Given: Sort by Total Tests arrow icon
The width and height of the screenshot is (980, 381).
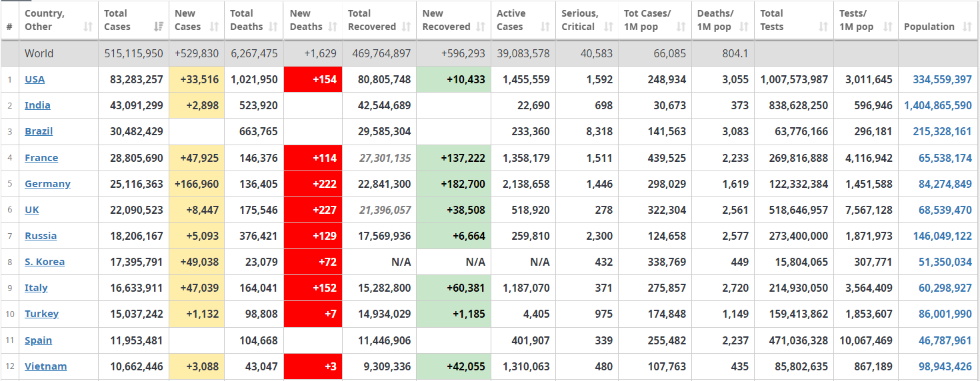Looking at the screenshot, I should 823,27.
